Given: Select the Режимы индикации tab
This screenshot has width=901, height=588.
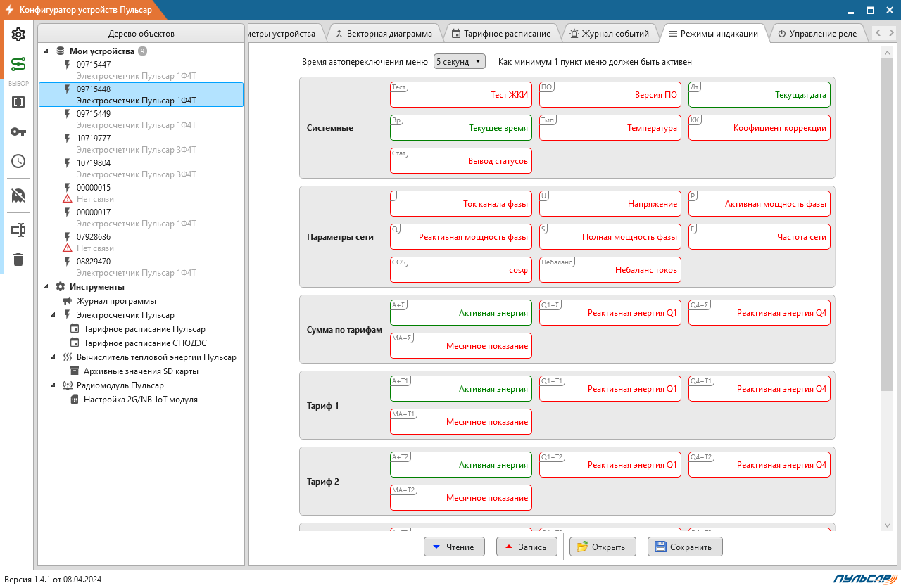Looking at the screenshot, I should coord(713,34).
